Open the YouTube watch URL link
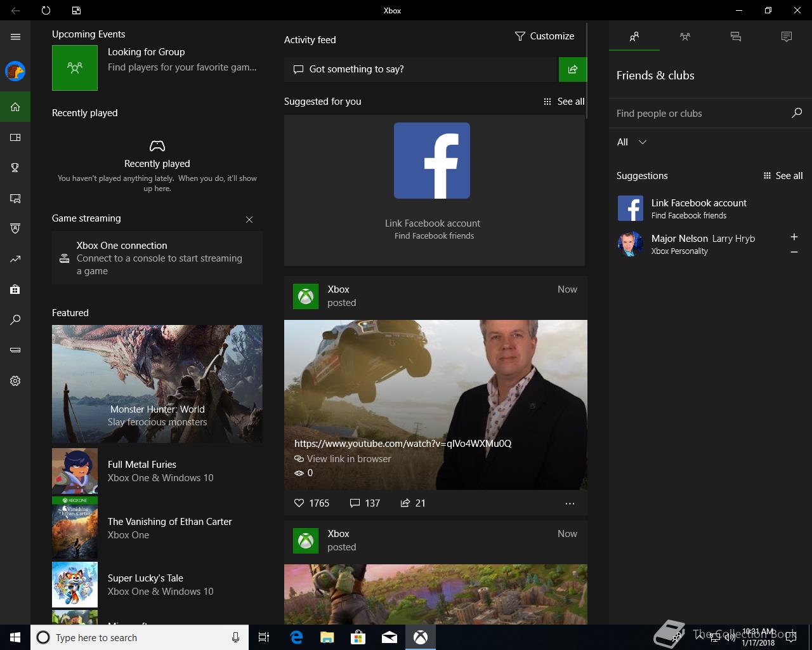This screenshot has width=812, height=650. tap(403, 444)
